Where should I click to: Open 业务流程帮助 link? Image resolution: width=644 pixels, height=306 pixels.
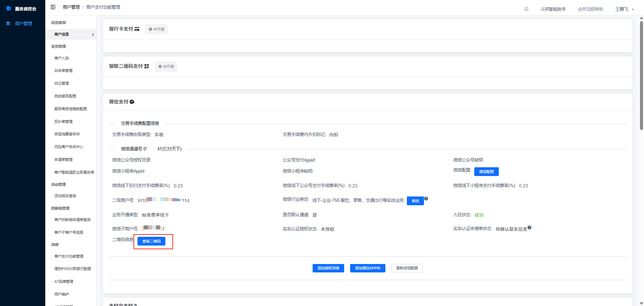click(x=590, y=9)
